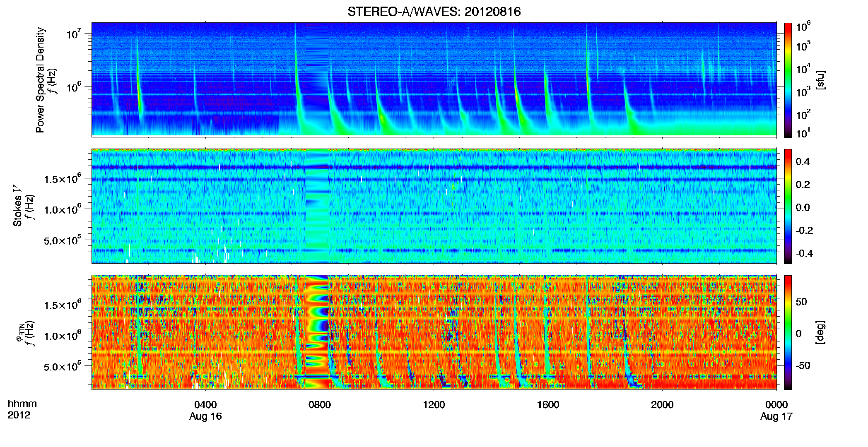
Task: Click the 1.5×10^6 tick of φ RTN panel
Action: pyautogui.click(x=63, y=305)
